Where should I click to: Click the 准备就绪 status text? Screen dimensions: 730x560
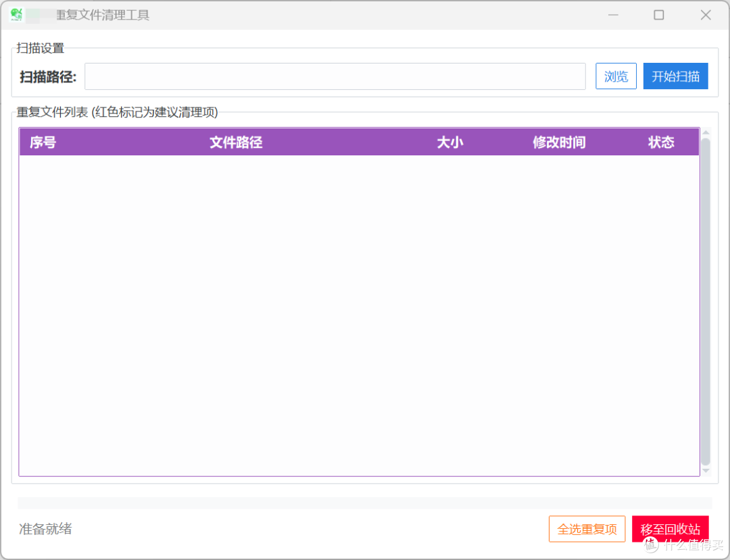coord(45,529)
